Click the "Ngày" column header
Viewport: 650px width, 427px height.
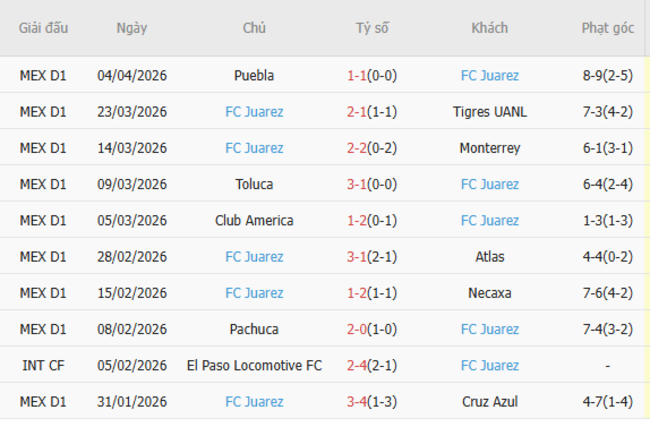pyautogui.click(x=131, y=28)
